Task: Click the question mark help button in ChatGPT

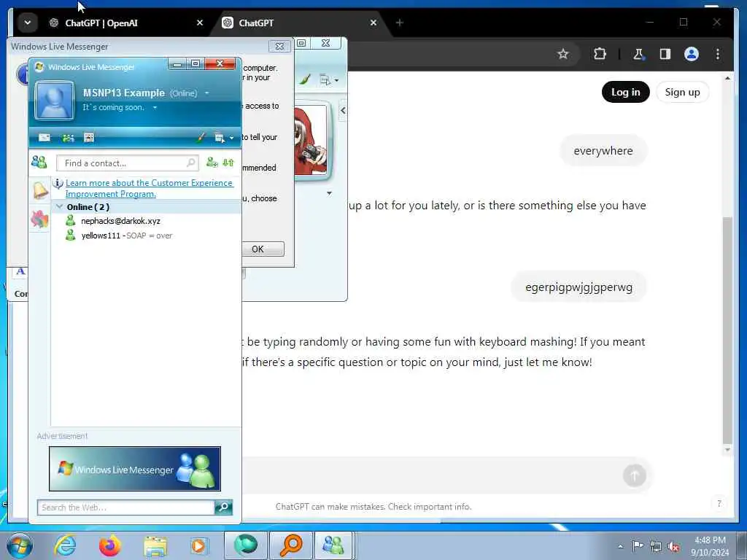Action: pos(719,503)
